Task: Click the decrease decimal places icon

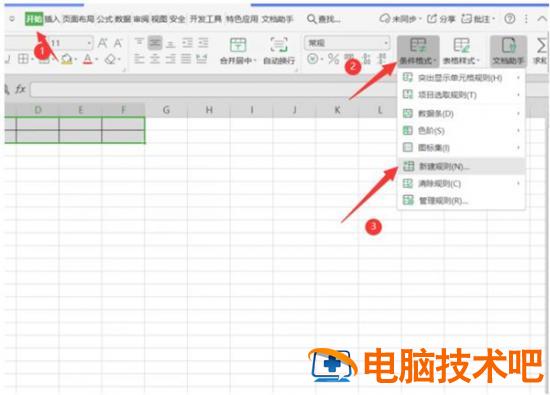Action: [382, 59]
